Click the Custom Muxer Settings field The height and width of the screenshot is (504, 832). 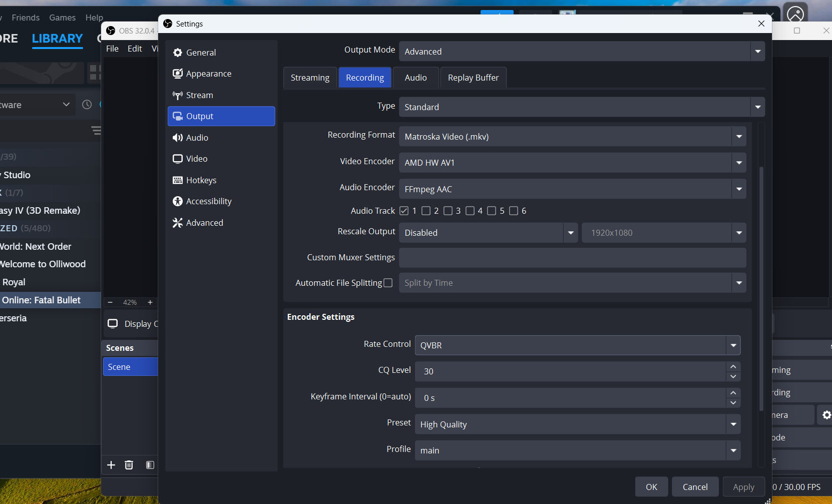(x=572, y=258)
